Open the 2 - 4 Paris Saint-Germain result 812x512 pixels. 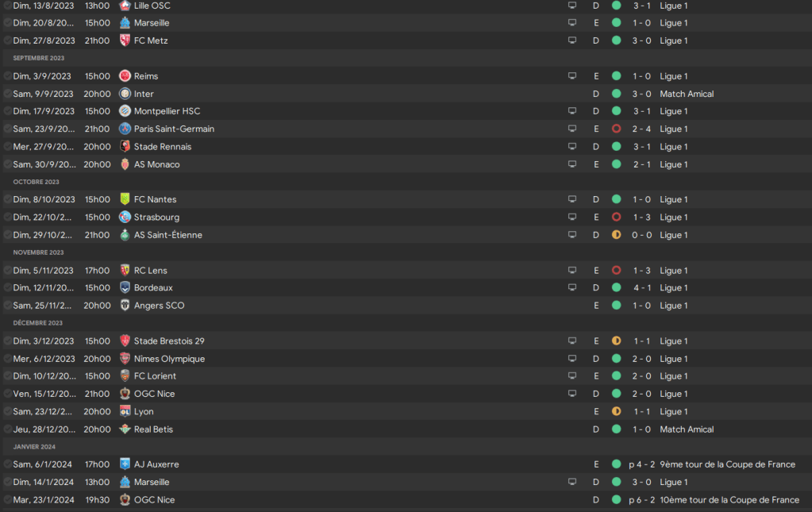[x=642, y=129]
